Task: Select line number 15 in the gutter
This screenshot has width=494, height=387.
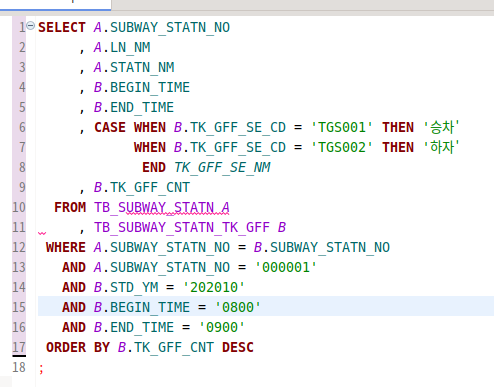Action: tap(19, 307)
